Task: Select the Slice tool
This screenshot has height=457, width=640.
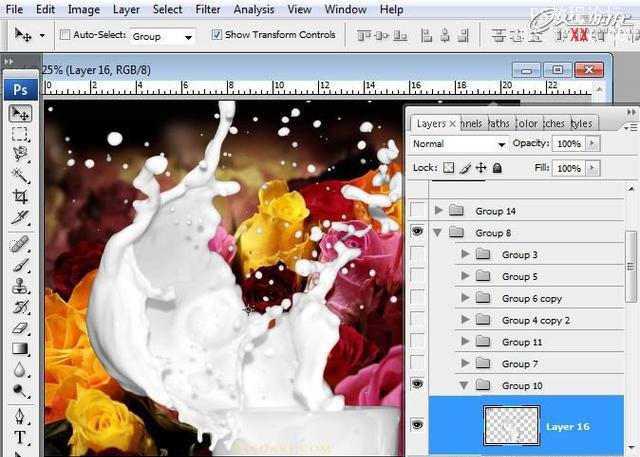Action: coord(20,217)
